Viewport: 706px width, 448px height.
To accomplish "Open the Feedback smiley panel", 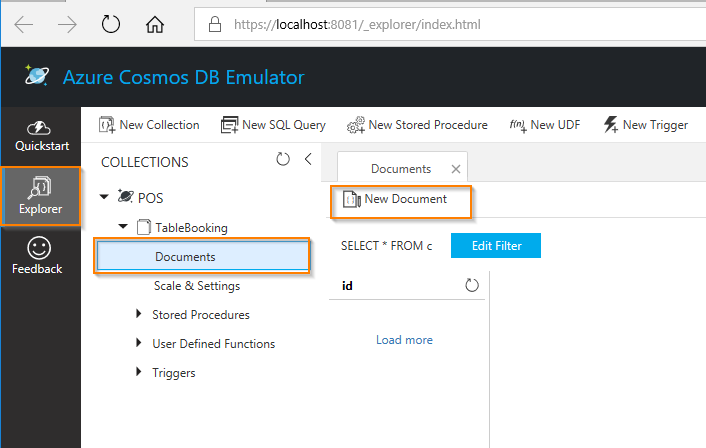I will [x=37, y=257].
